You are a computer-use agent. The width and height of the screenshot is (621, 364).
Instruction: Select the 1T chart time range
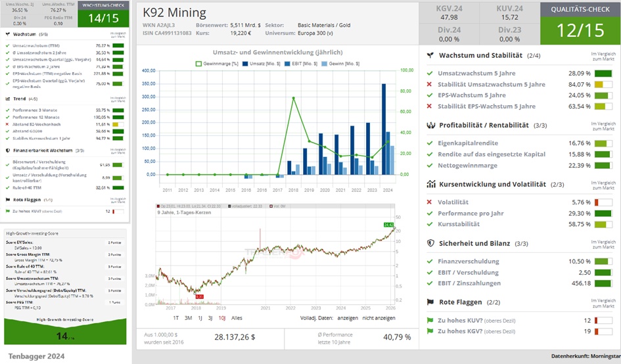click(x=176, y=317)
